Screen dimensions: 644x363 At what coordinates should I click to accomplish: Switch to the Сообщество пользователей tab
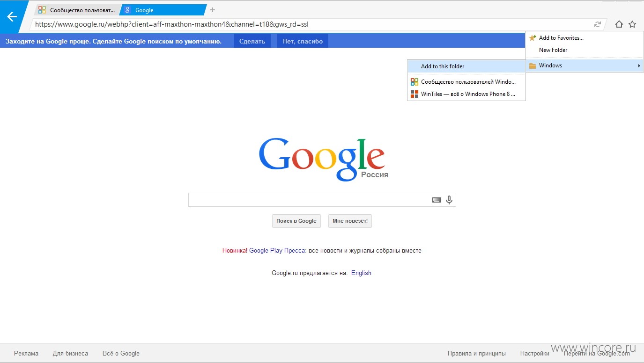click(x=77, y=10)
